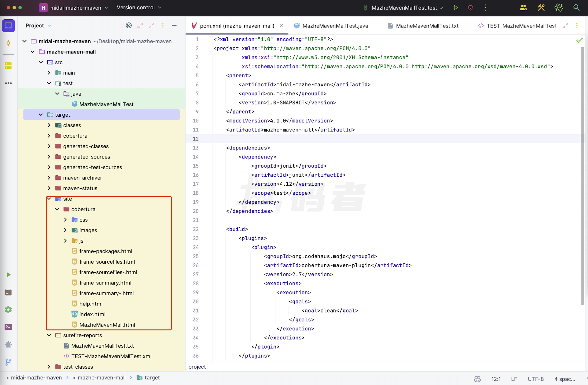Click mazhe-maven-mall breadcrumb in status bar
This screenshot has height=385, width=588.
click(x=101, y=377)
